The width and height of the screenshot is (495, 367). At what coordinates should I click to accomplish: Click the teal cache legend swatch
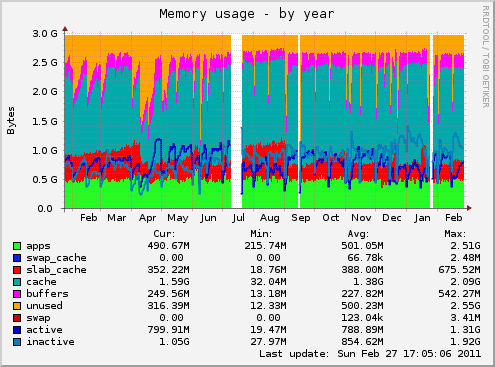17,282
